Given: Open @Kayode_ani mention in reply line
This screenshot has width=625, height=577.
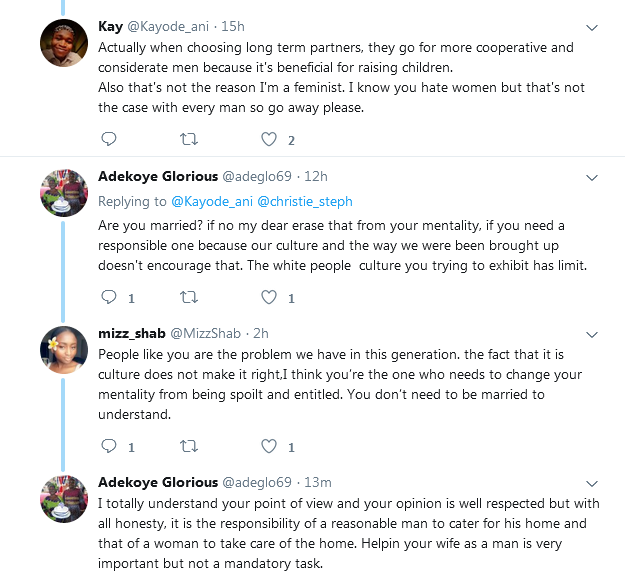Looking at the screenshot, I should click(x=212, y=201).
